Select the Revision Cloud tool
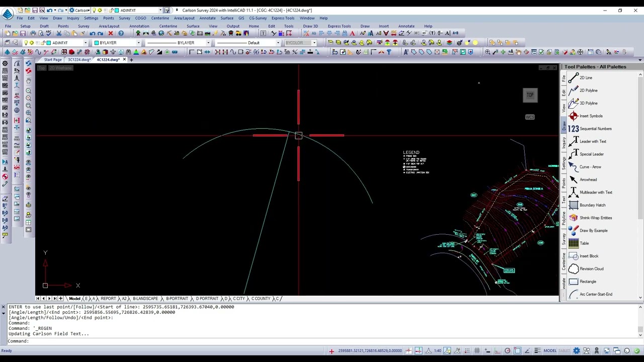644x362 pixels. (x=591, y=269)
